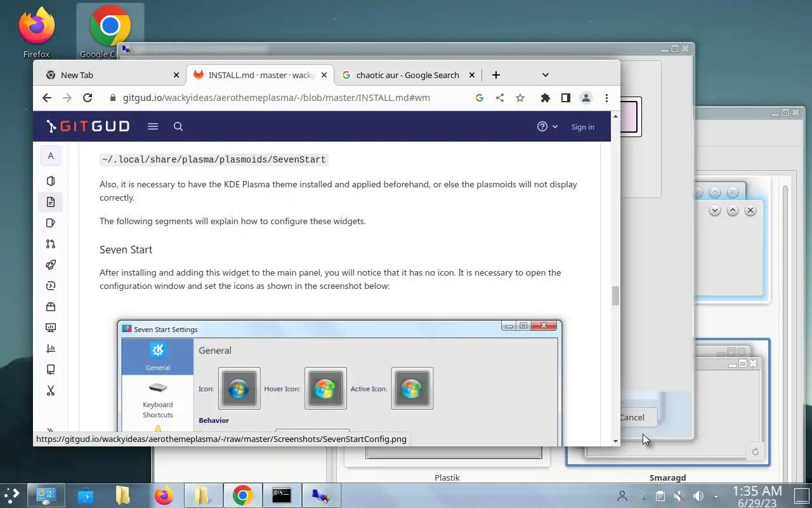
Task: Open Wiki book icon in sidebar
Action: [51, 370]
